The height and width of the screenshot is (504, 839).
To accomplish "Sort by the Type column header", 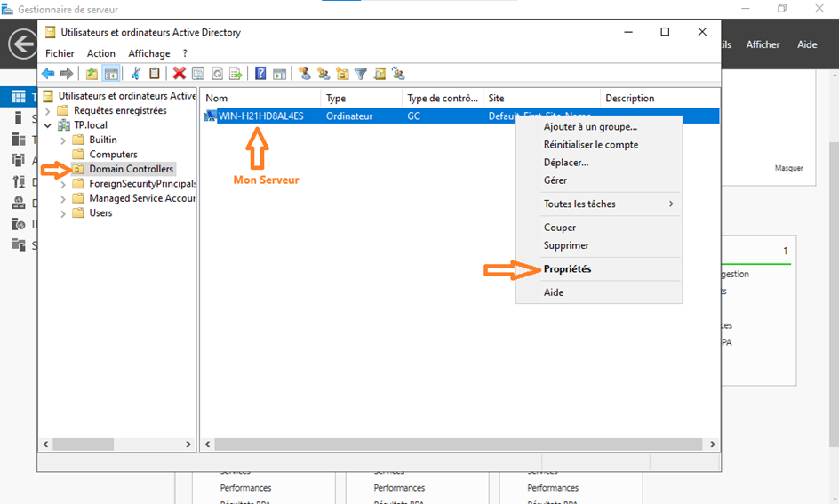I will (x=361, y=99).
